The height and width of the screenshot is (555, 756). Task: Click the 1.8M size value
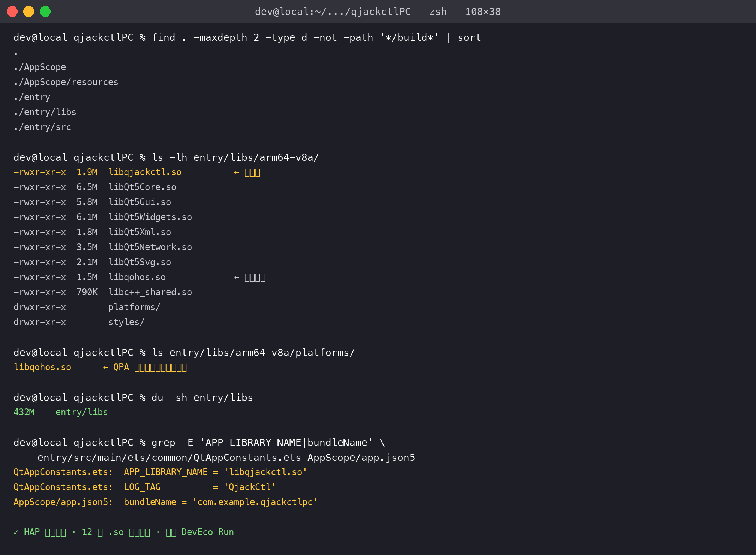click(87, 232)
